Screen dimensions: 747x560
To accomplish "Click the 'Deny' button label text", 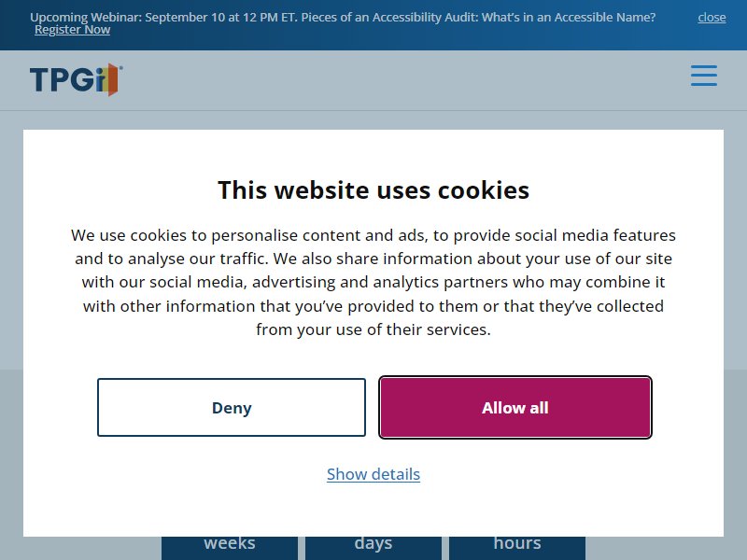I will 232,408.
